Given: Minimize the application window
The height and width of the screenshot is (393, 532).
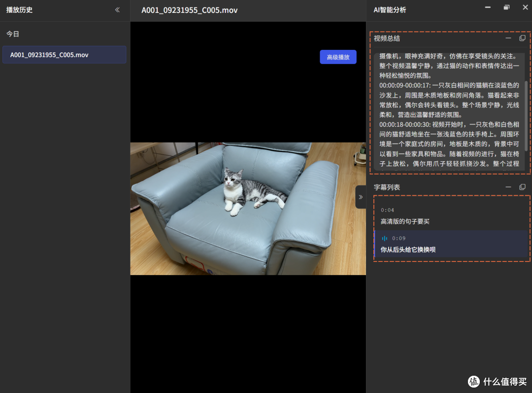Looking at the screenshot, I should [488, 7].
